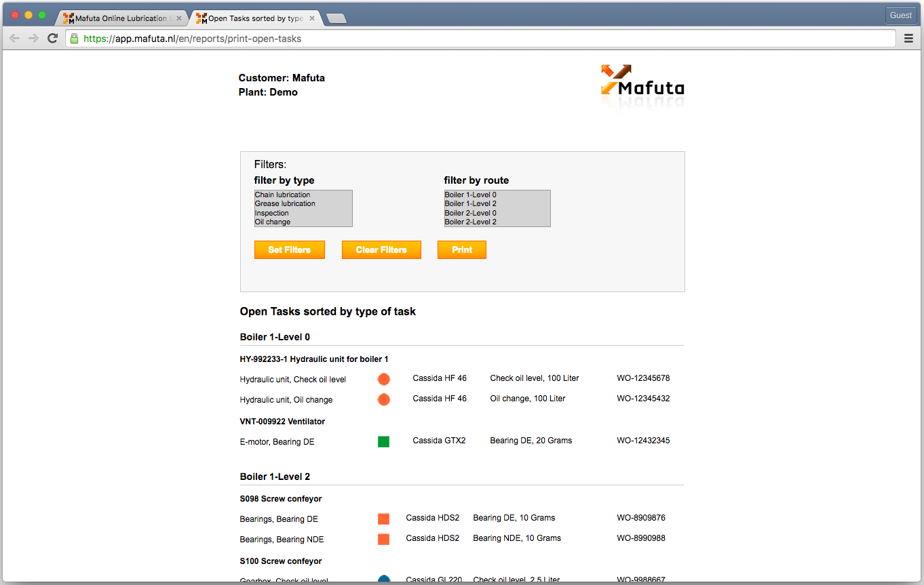Screen dimensions: 924x585
Task: Click Customer: Mafuta text
Action: coord(282,78)
